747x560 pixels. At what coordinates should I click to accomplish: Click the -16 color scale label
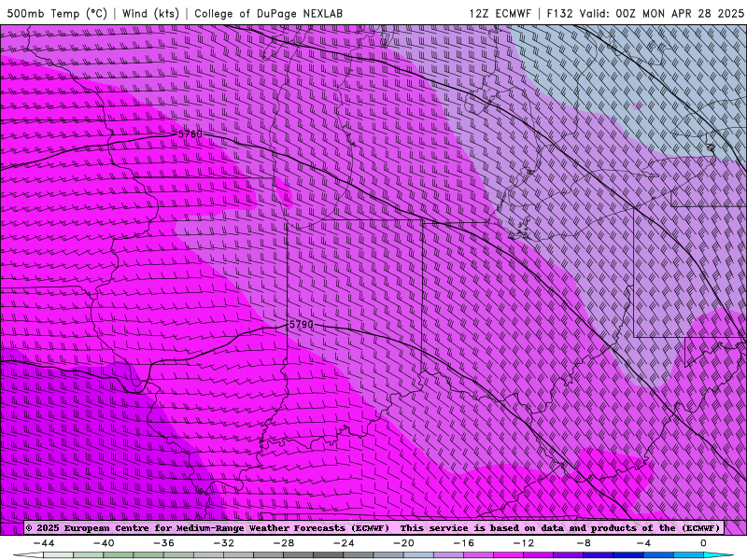pos(464,543)
